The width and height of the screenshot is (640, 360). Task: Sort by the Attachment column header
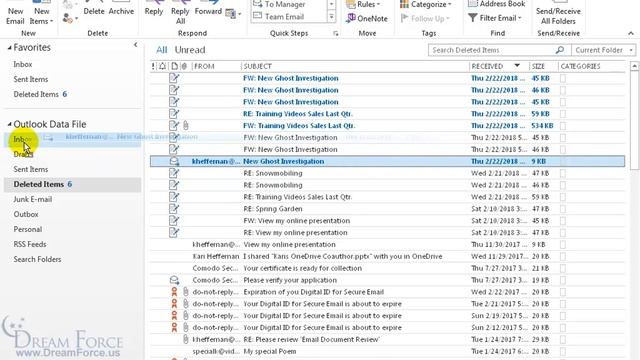[x=184, y=66]
